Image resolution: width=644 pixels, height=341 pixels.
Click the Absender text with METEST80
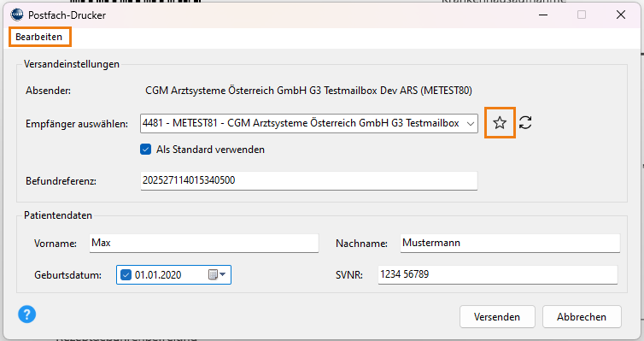[308, 91]
